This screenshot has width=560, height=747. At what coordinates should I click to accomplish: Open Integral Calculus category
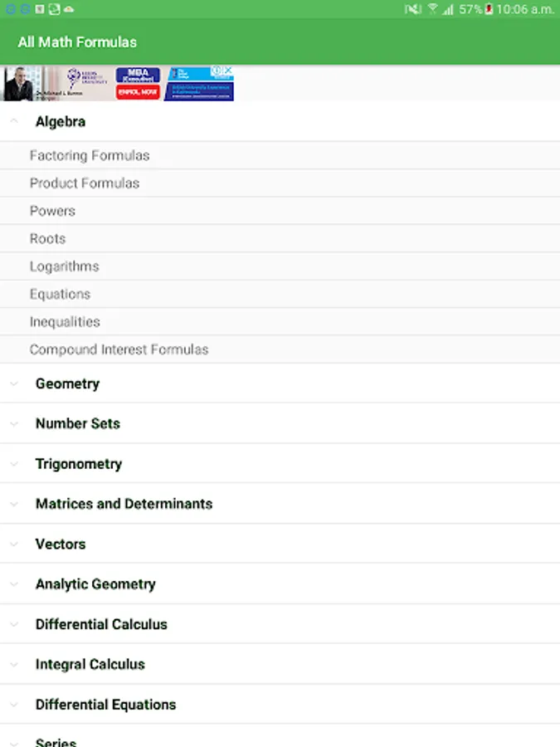coord(90,665)
